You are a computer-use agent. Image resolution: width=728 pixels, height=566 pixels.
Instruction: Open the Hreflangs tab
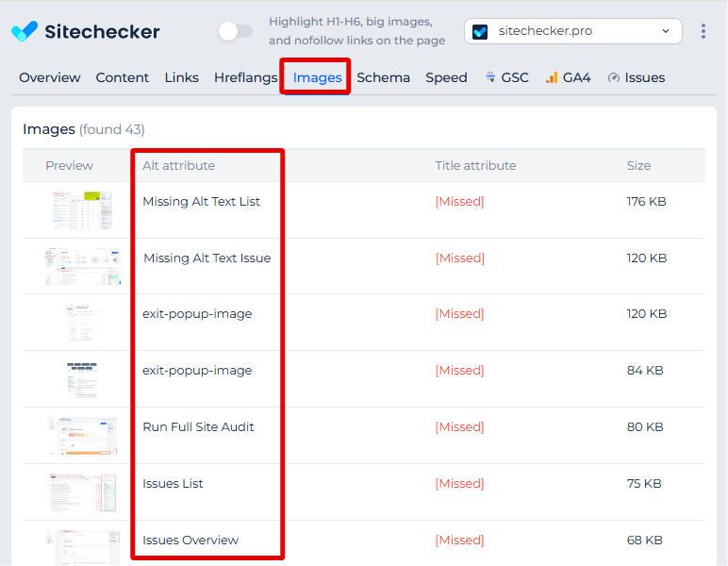point(245,77)
